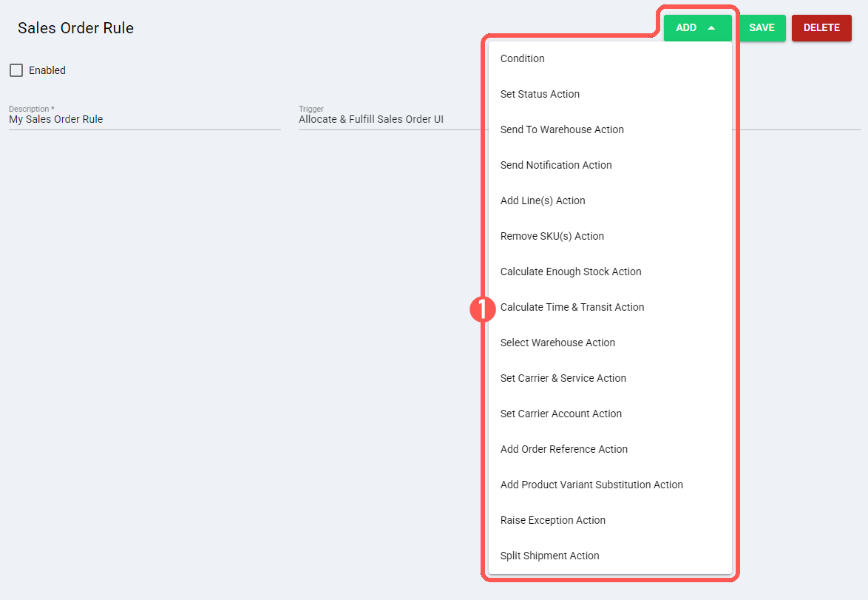Select Split Shipment Action
The width and height of the screenshot is (868, 600).
[x=610, y=556]
